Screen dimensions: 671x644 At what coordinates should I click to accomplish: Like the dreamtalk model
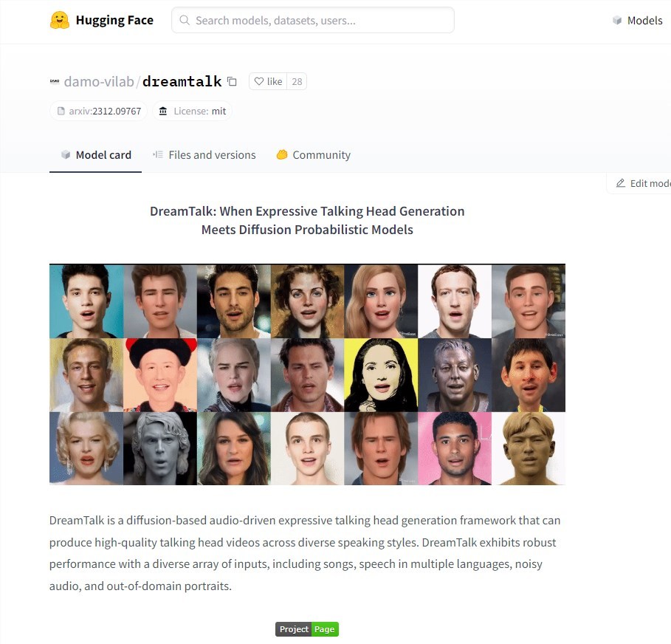click(x=268, y=81)
